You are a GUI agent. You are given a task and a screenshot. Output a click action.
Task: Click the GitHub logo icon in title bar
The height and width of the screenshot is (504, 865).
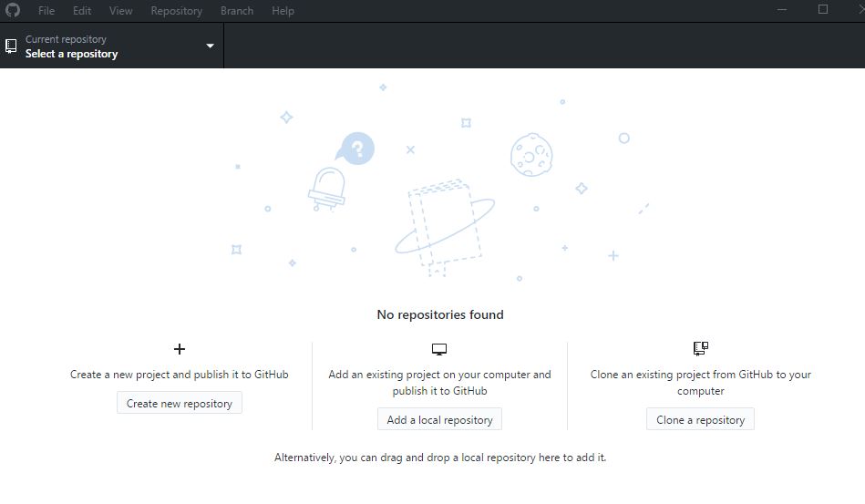tap(12, 10)
